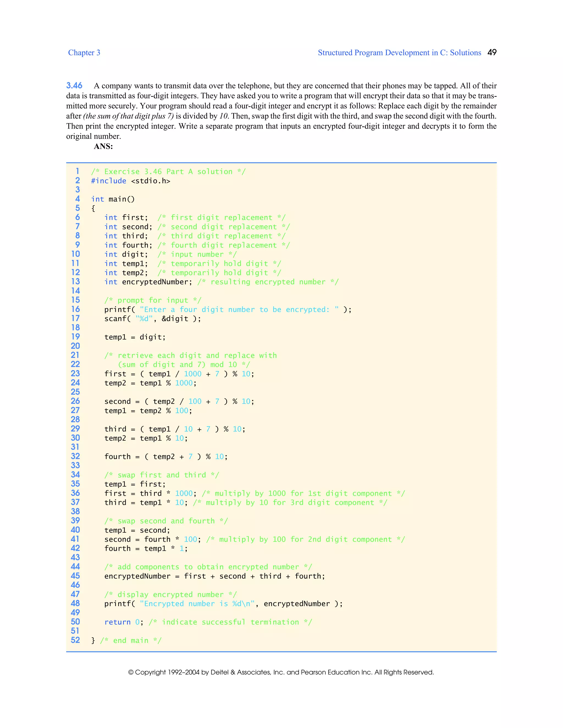Image resolution: width=563 pixels, height=728 pixels.
Task: Click 'Structured Program Development in C: Solutions' header
Action: 399,53
